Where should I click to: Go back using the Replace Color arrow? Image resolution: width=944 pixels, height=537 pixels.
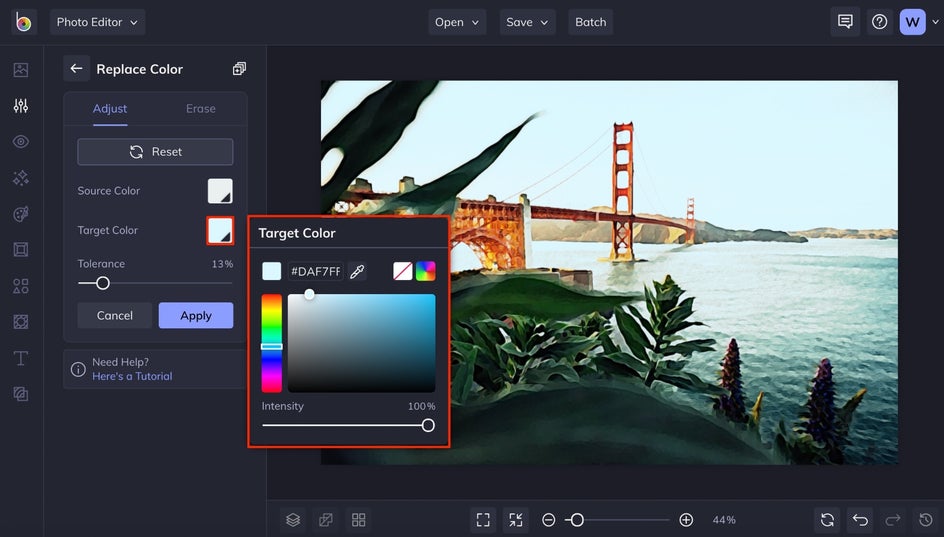click(x=76, y=69)
